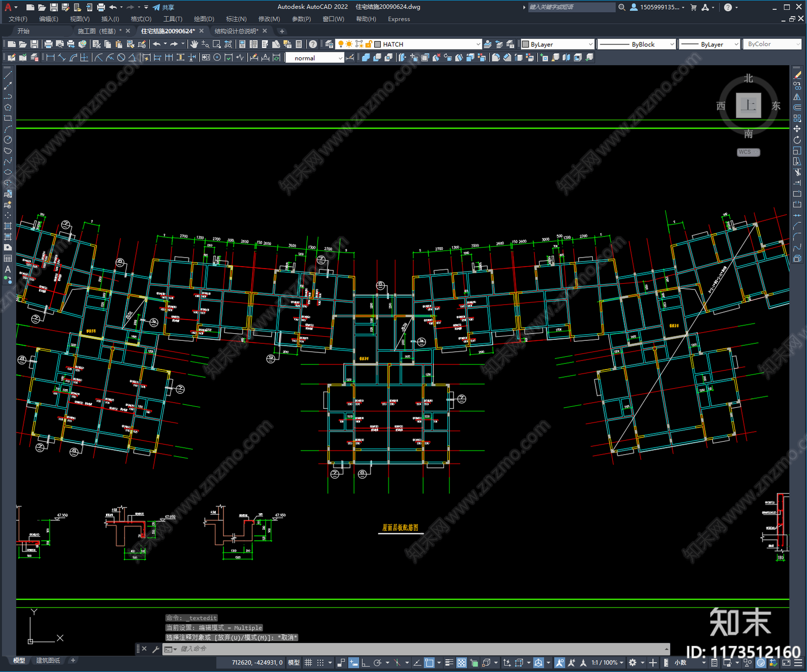The image size is (807, 672).
Task: Add a new drawing tab with plus button
Action: (x=282, y=31)
